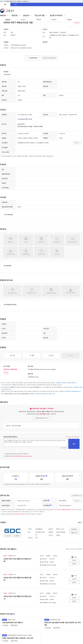Click info icon next to 인증기관
Screen dimensions: 83x644
[49, 500]
